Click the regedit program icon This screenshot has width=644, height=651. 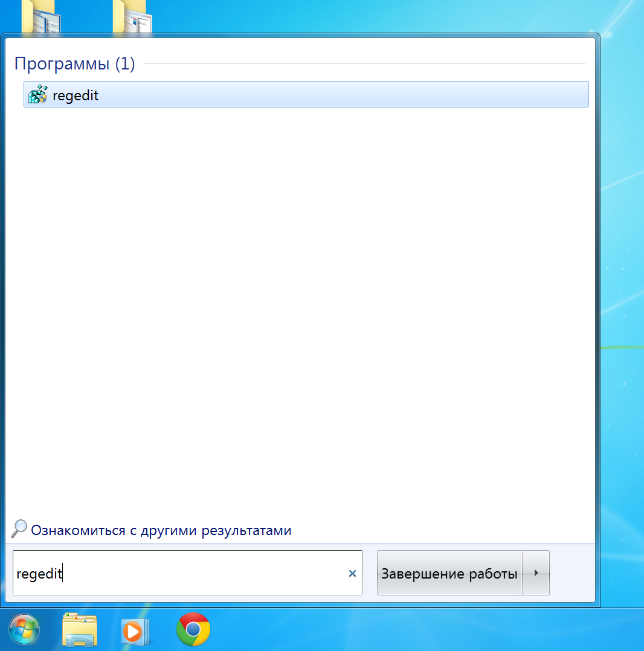37,94
